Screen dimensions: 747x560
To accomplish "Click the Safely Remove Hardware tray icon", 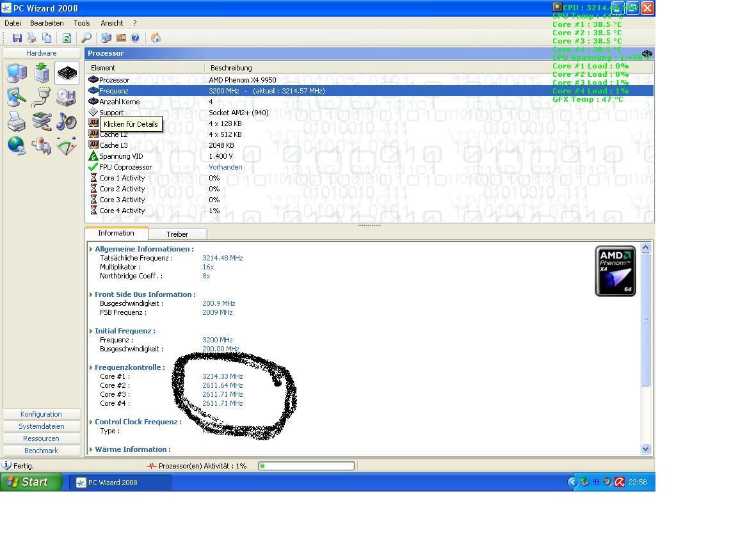I will click(584, 482).
